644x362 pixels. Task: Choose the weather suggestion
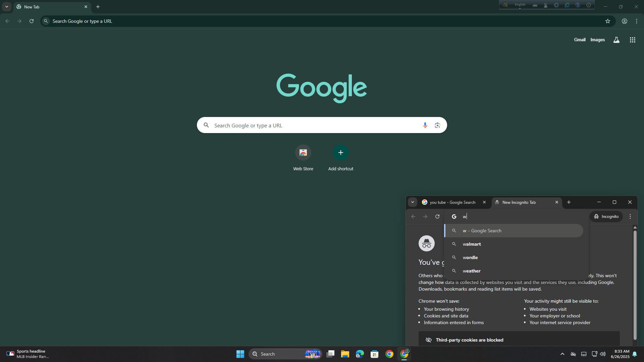coord(514,271)
